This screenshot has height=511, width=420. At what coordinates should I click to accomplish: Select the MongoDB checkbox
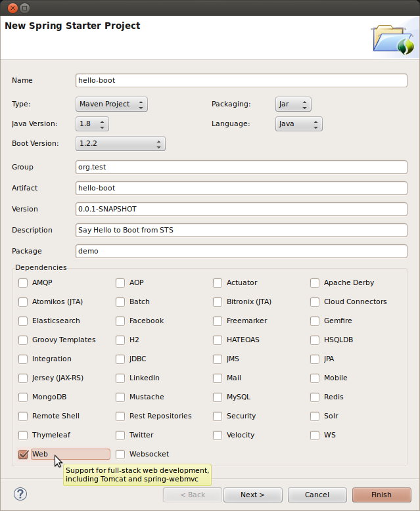[x=23, y=397]
